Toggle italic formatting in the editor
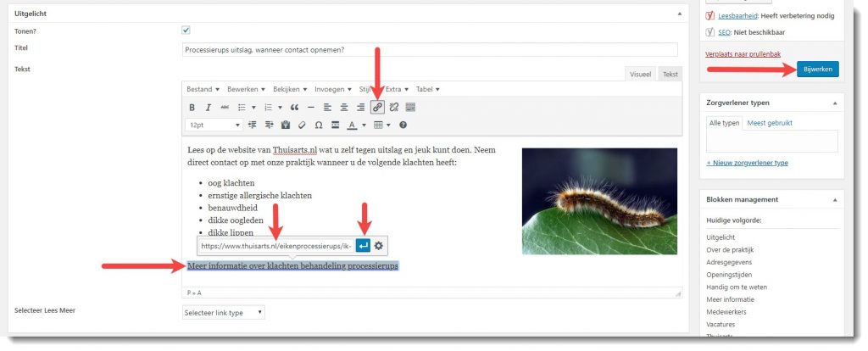The image size is (868, 351). click(209, 108)
